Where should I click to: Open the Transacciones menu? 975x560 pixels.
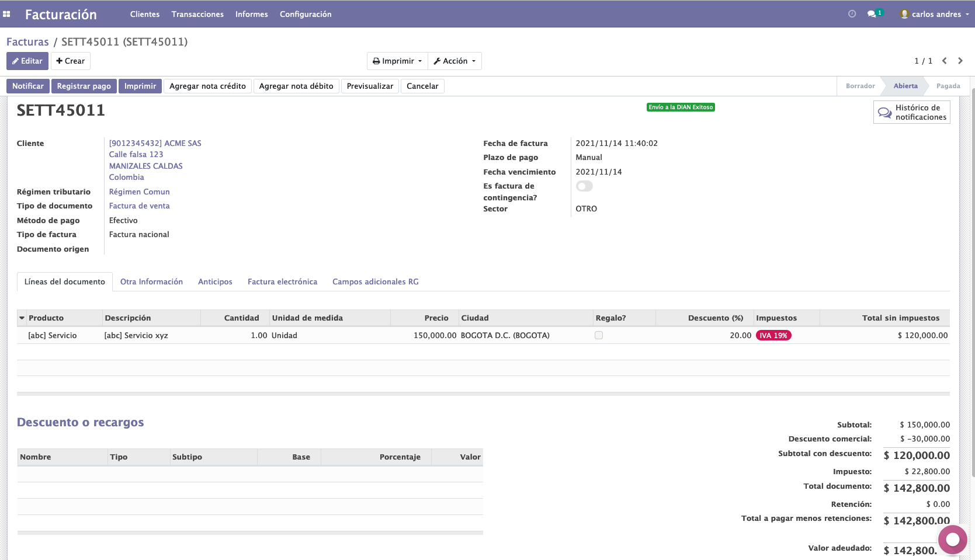pyautogui.click(x=197, y=14)
